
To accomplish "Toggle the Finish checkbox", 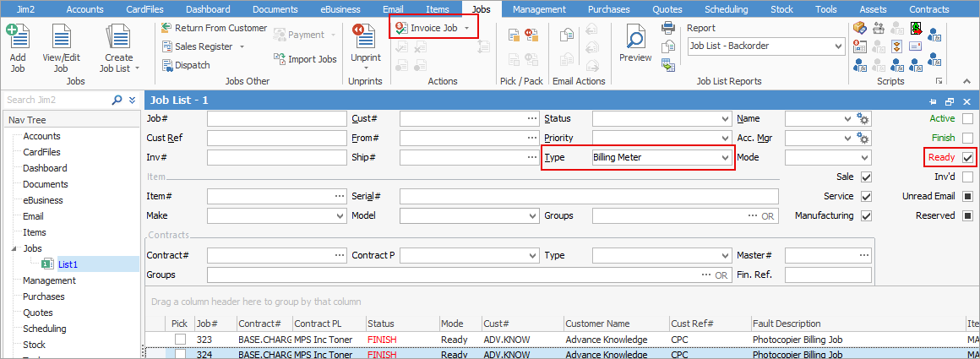I will tap(967, 139).
